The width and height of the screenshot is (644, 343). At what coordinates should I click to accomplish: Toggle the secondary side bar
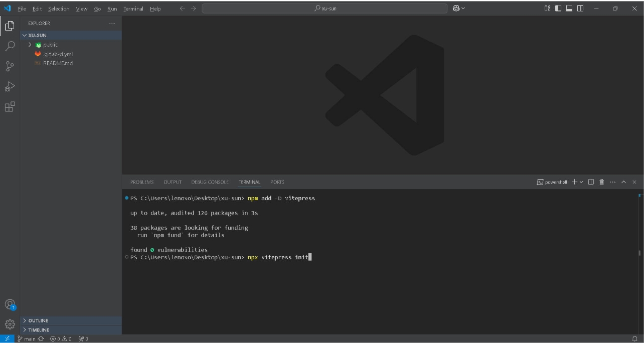click(580, 9)
